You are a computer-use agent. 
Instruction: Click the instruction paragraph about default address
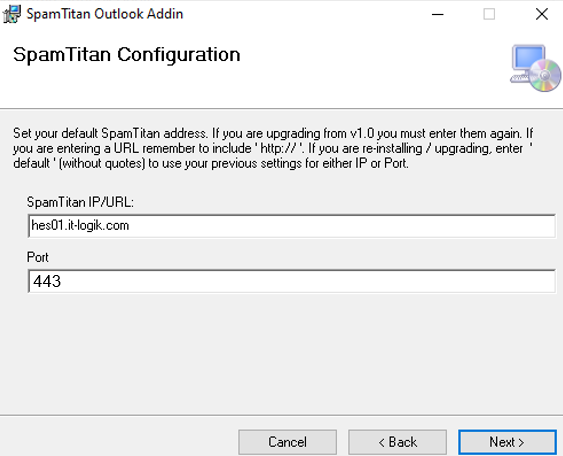click(273, 148)
